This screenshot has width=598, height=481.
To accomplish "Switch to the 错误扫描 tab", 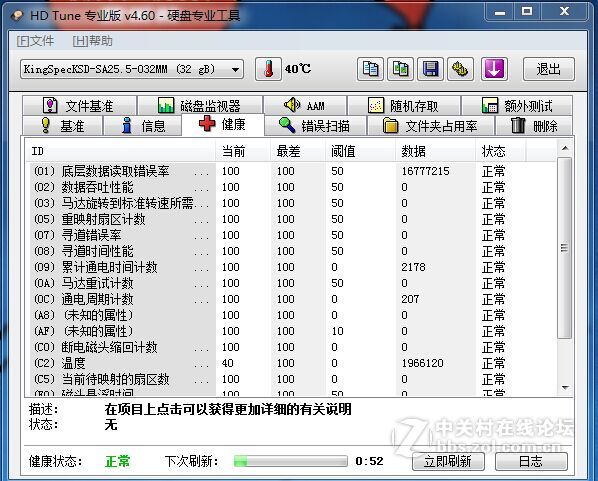I will 315,125.
